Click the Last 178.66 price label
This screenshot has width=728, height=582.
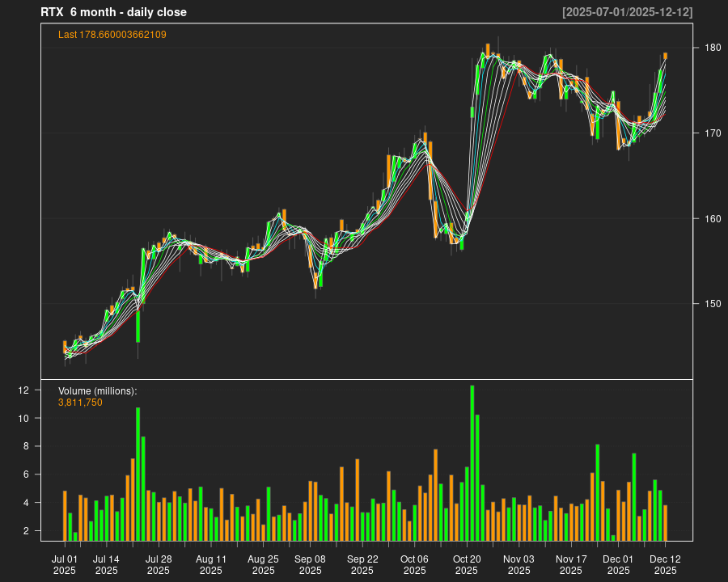click(x=112, y=35)
